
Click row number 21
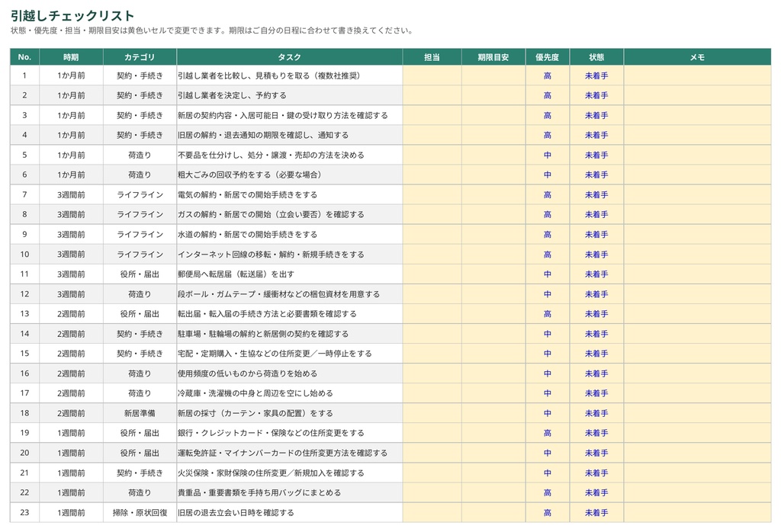(24, 473)
